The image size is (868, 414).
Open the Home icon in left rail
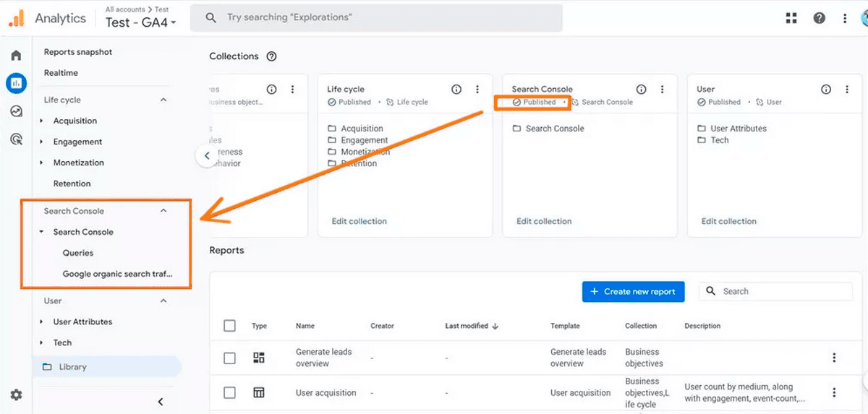click(x=16, y=56)
